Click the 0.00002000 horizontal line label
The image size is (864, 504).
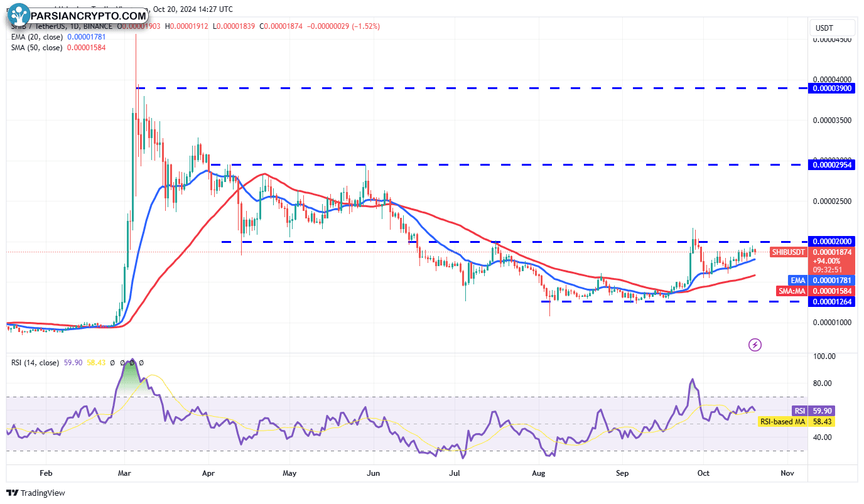pyautogui.click(x=833, y=242)
